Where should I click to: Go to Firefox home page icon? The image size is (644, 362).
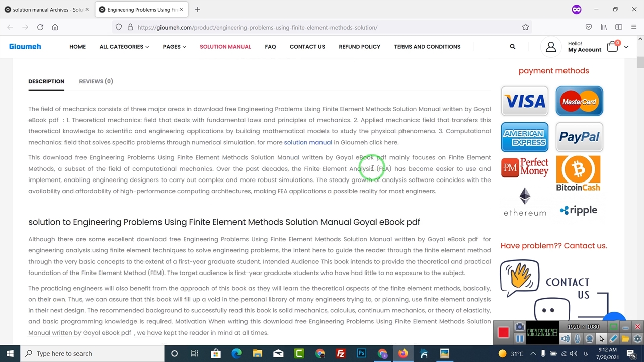pos(55,27)
